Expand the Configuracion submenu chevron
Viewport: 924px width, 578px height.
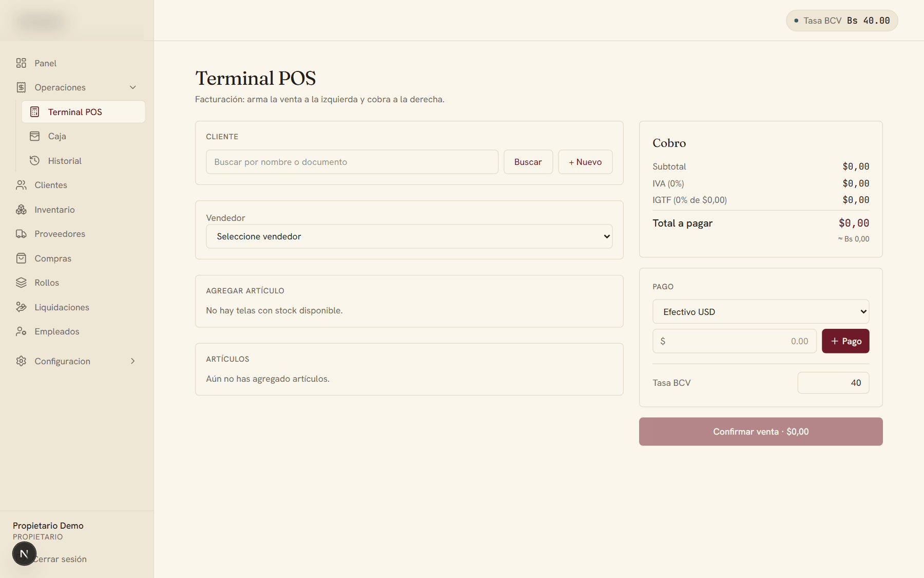[133, 361]
